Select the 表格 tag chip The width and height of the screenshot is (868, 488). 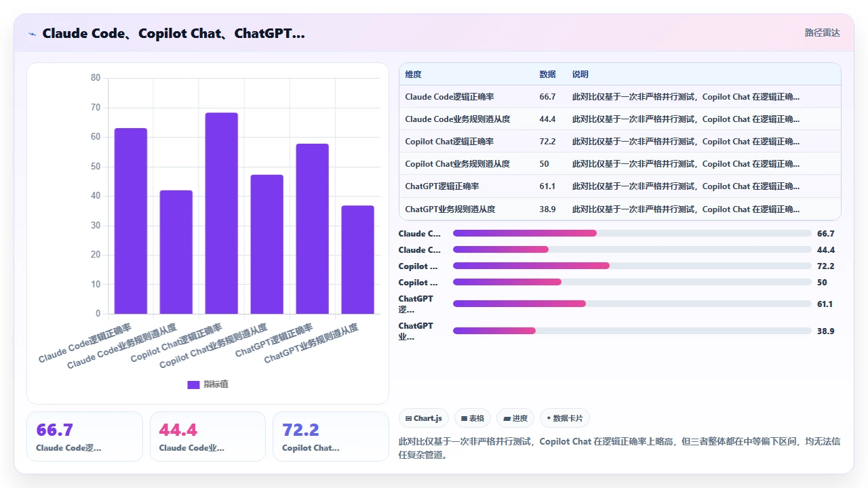(473, 418)
